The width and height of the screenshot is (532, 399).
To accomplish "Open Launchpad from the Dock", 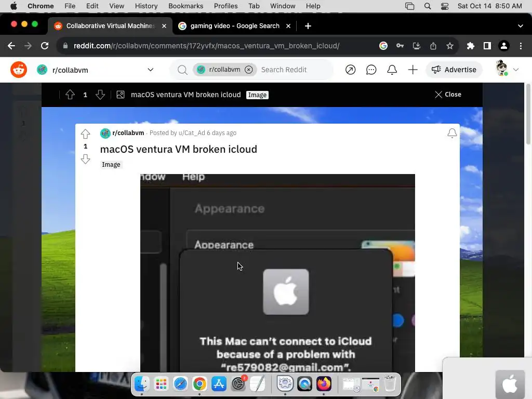I will point(161,384).
